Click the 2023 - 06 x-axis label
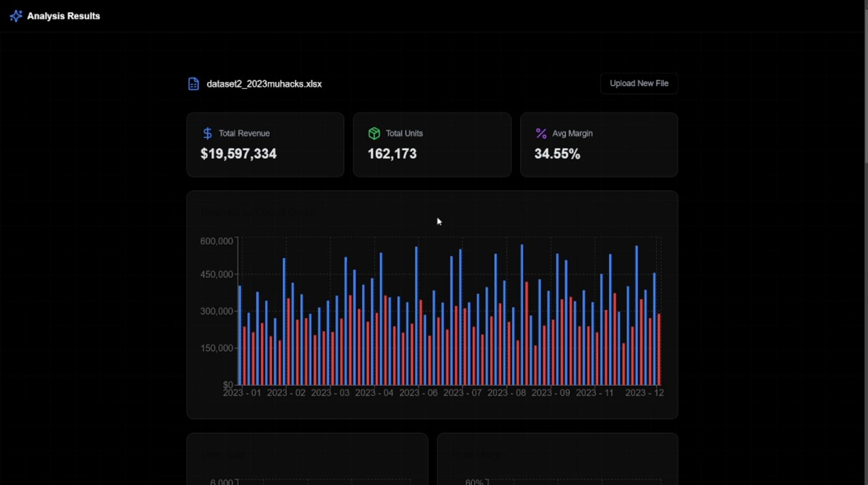The image size is (868, 485). [418, 393]
